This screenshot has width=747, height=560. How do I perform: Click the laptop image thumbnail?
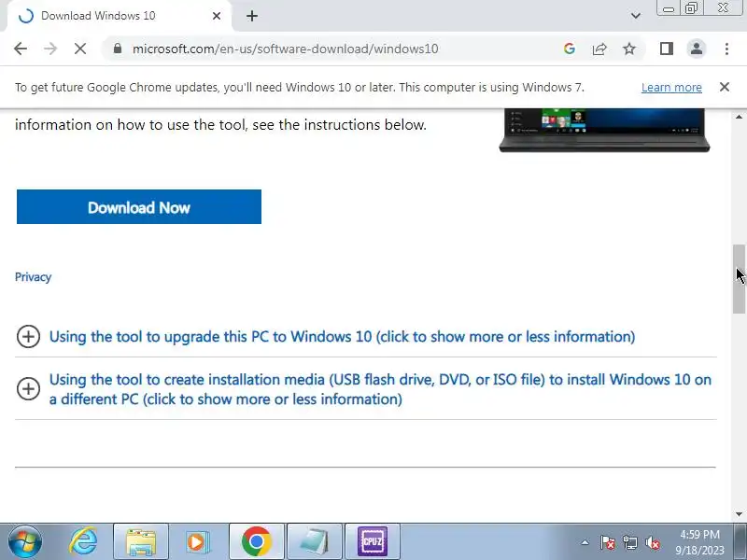point(604,130)
